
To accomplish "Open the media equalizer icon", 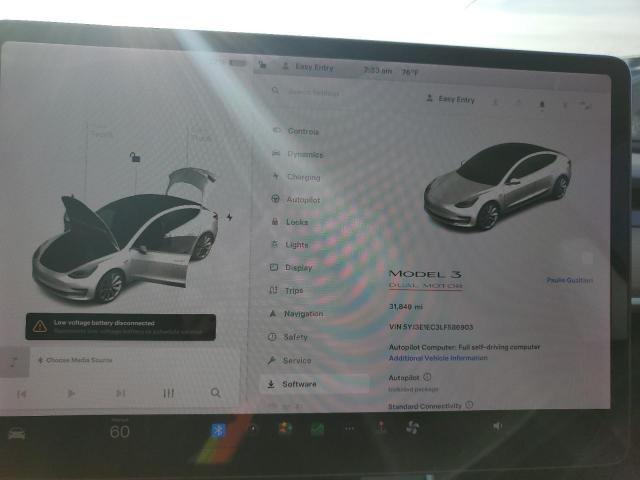I will [169, 393].
